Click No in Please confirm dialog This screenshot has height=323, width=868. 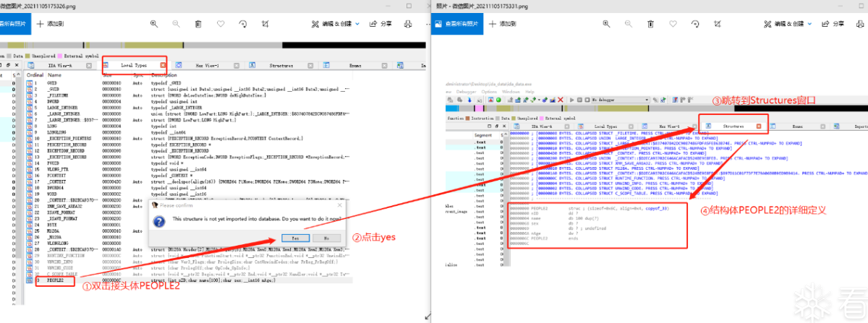click(325, 238)
